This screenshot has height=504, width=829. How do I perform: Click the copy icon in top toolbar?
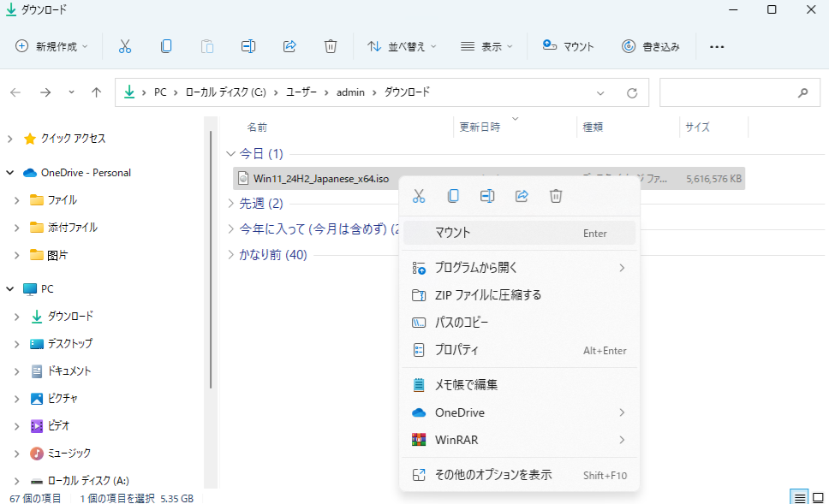click(166, 46)
